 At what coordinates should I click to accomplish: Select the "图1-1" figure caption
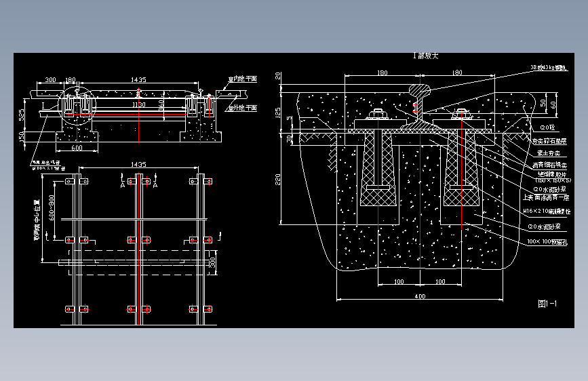point(547,303)
